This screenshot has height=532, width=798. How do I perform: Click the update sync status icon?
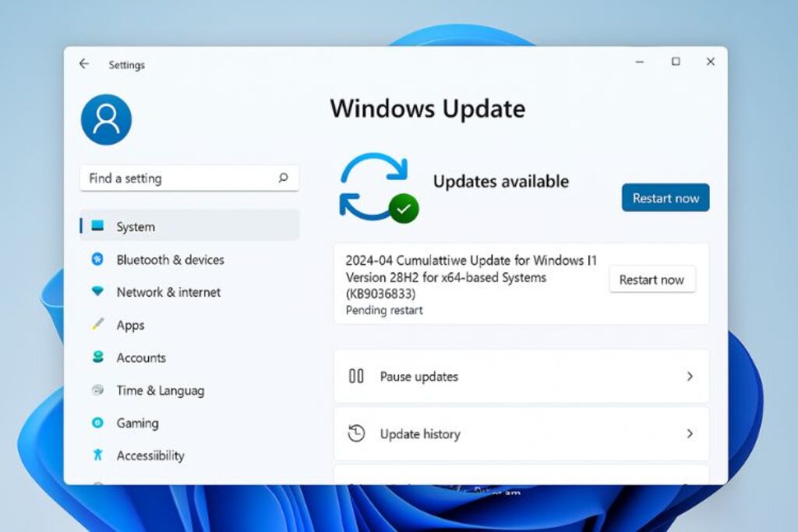click(x=378, y=187)
